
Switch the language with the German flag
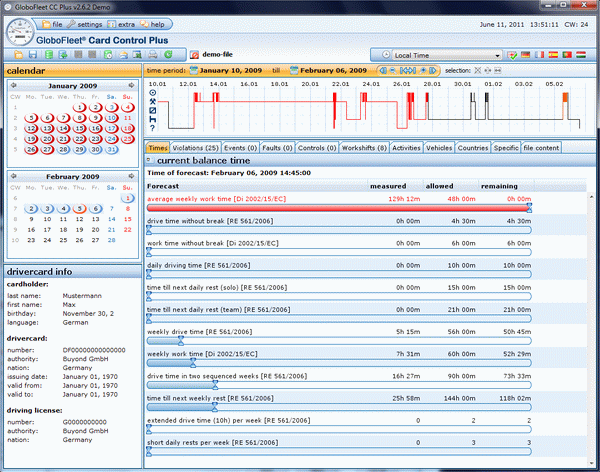tap(525, 55)
